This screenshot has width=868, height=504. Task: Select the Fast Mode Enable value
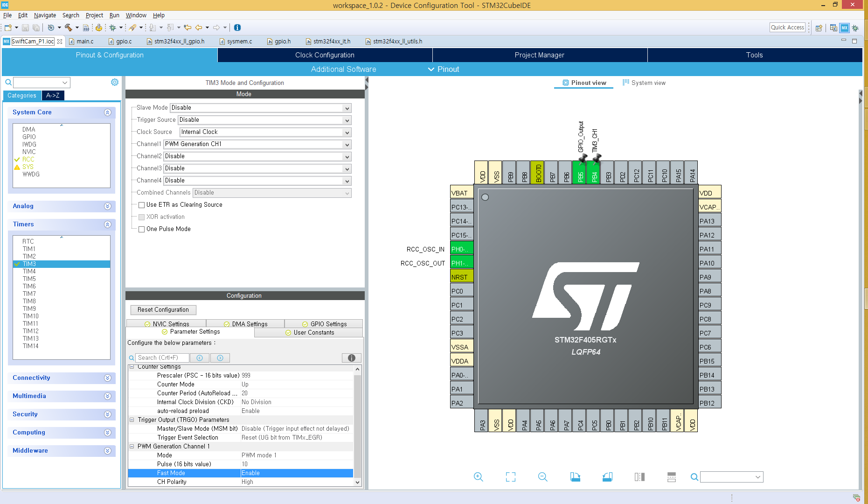[x=297, y=473]
